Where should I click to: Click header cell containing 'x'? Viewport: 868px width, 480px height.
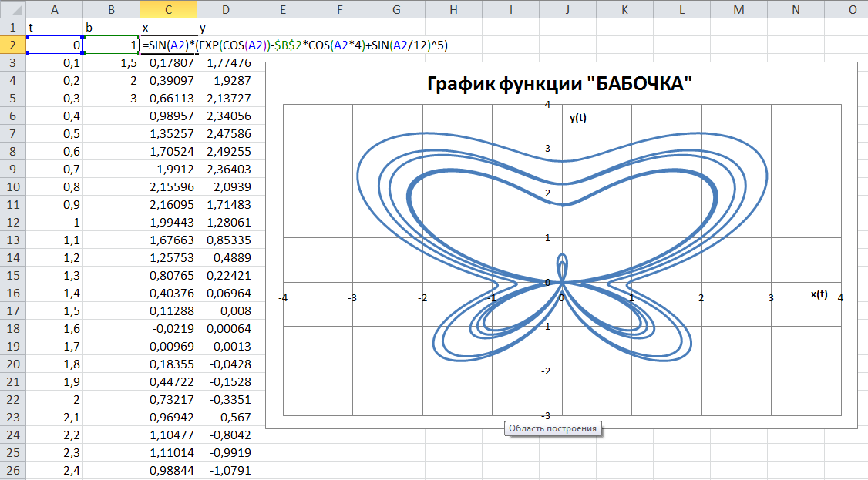(168, 28)
